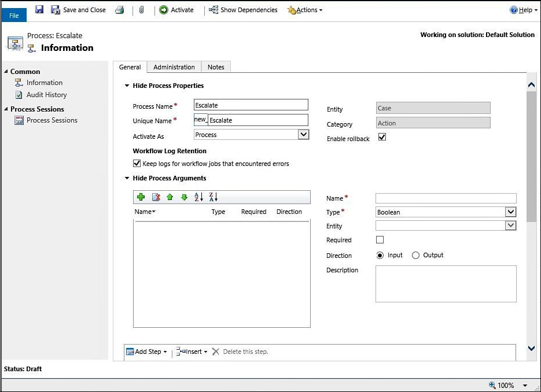This screenshot has height=392, width=541.
Task: Click the argument Name input field
Action: pos(446,198)
